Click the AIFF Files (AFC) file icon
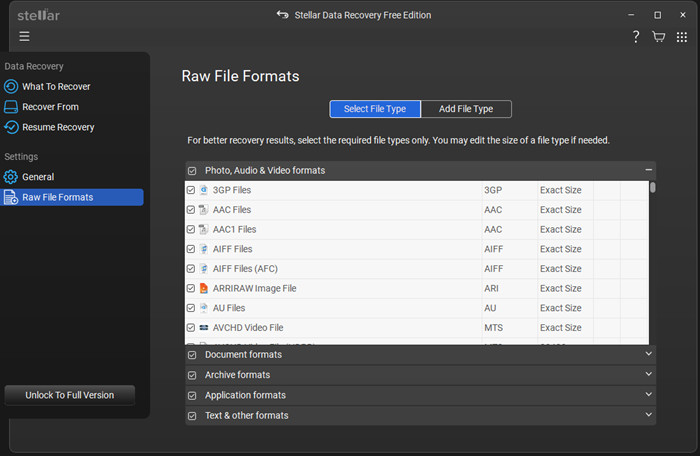The height and width of the screenshot is (456, 700). click(204, 268)
